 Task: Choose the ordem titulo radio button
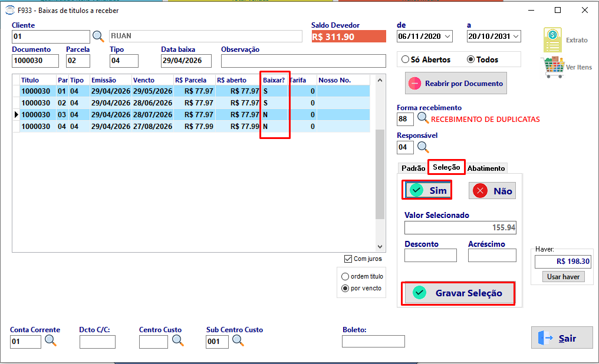coord(345,276)
